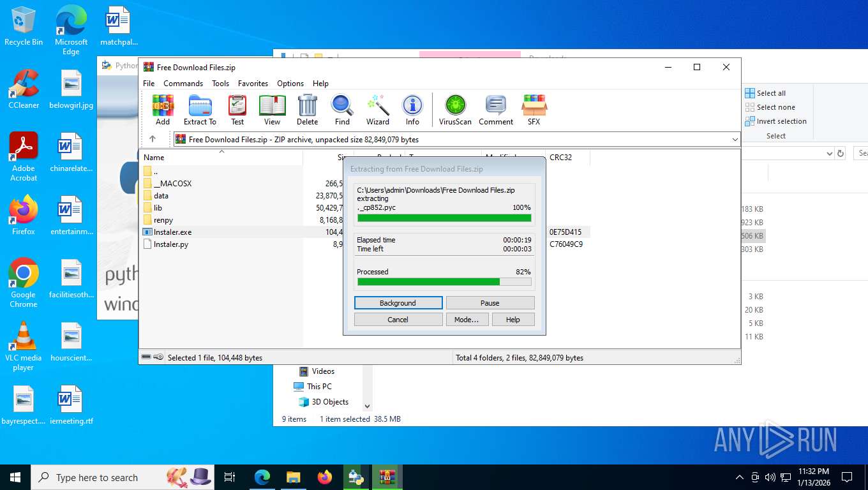
Task: Click WinRAR icon in taskbar
Action: coord(387,477)
